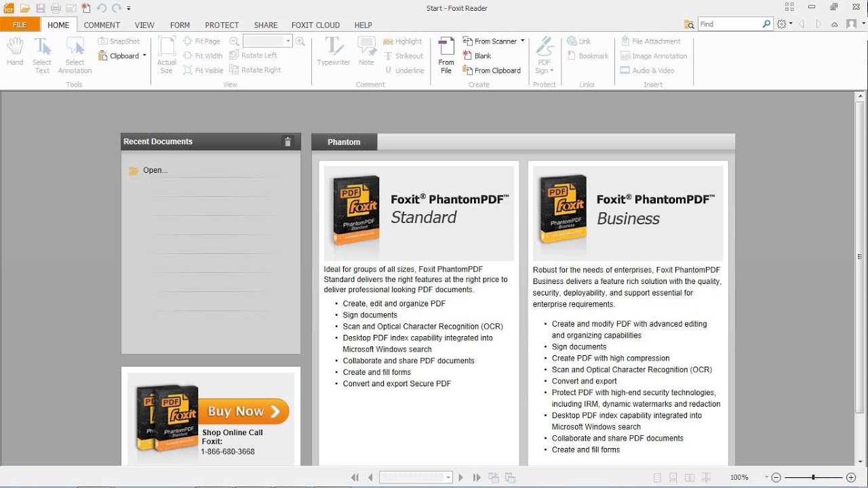This screenshot has width=868, height=488.
Task: Click the Redo arrow in quick access toolbar
Action: click(x=116, y=8)
